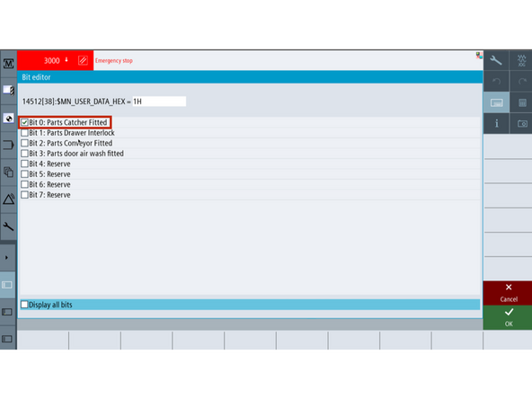Check the Bit 5: Reserve box
This screenshot has width=532, height=399.
(x=24, y=174)
